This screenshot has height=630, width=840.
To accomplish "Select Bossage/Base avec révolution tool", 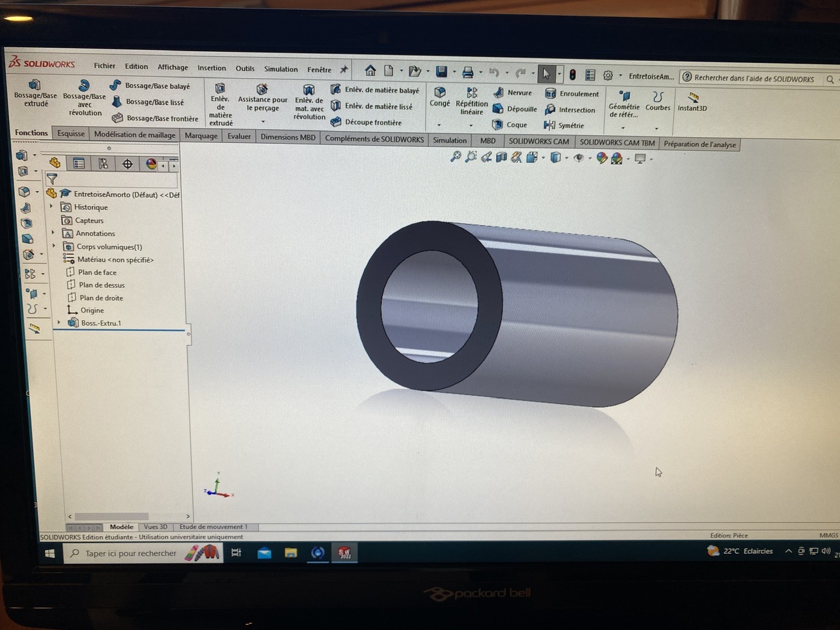I will pos(84,97).
